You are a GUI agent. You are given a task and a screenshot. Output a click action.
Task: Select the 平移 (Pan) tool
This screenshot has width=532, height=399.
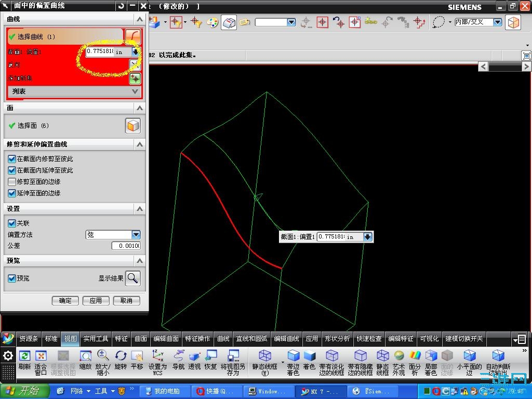[137, 356]
